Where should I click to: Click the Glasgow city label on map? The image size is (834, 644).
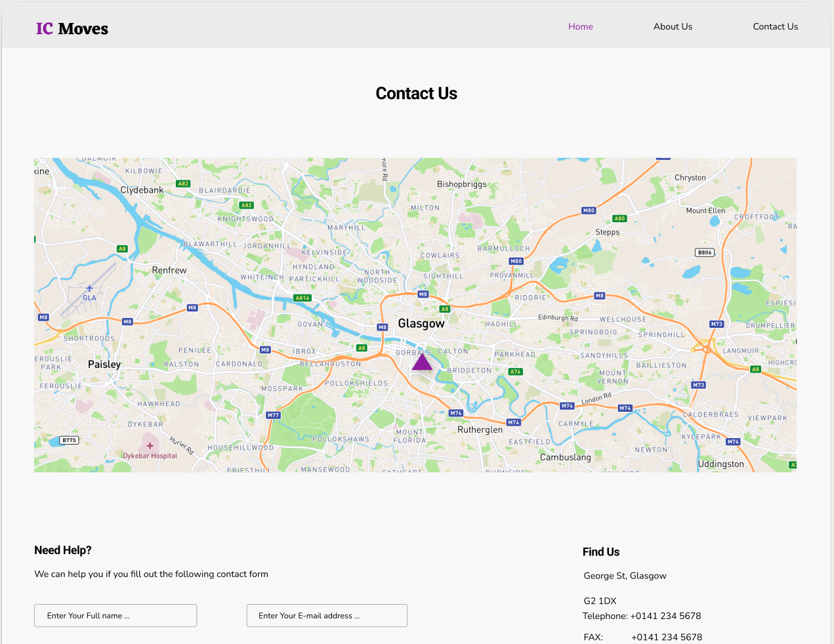coord(421,323)
